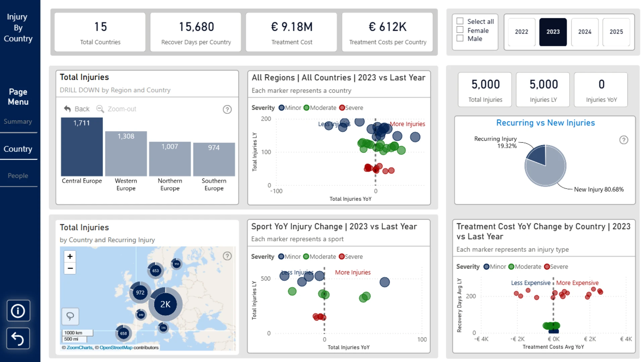Check the Male checkbox

click(x=460, y=38)
